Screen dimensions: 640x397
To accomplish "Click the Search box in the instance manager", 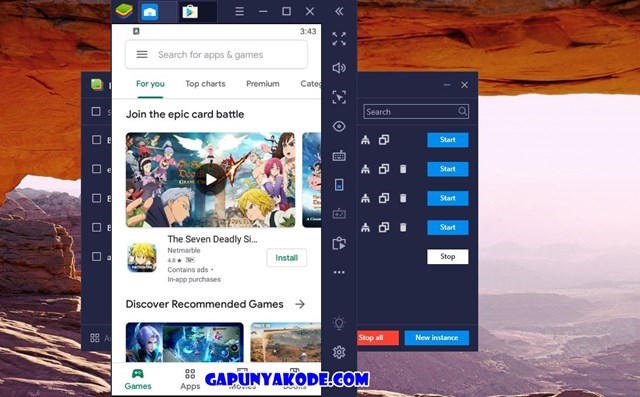I will [416, 111].
